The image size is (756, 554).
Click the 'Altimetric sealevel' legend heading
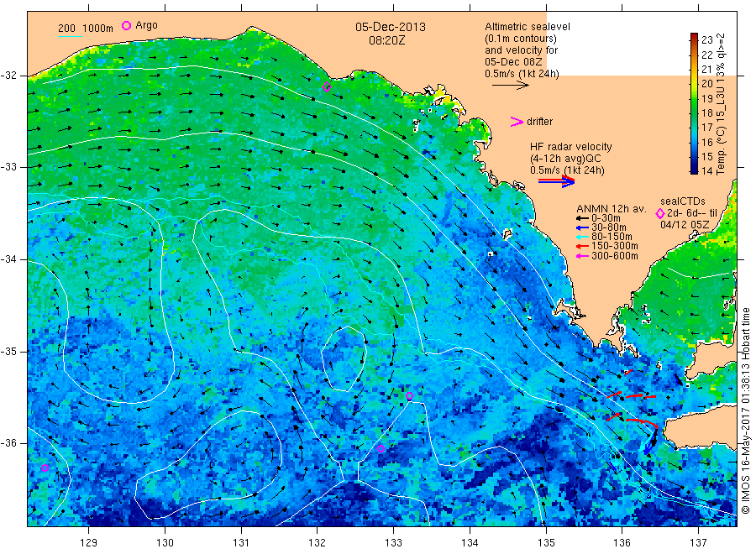[x=528, y=27]
